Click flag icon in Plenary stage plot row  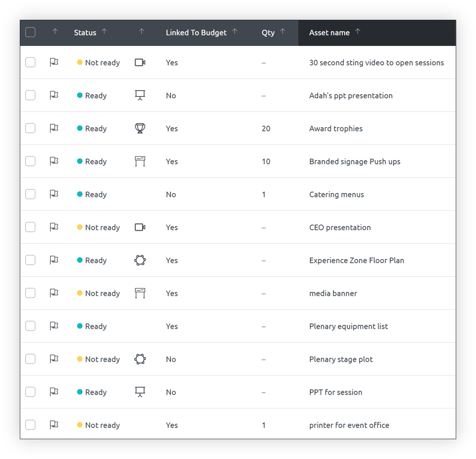[x=54, y=359]
